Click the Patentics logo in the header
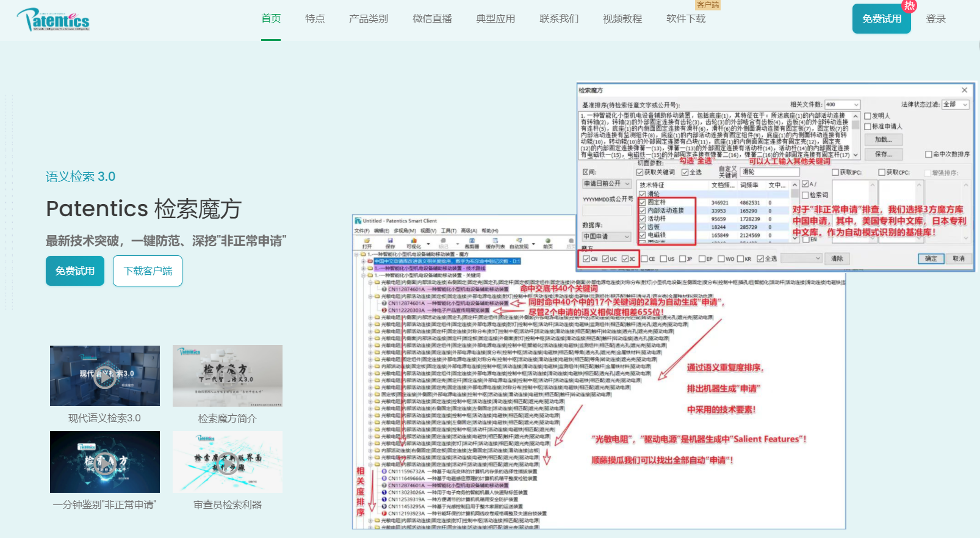This screenshot has height=538, width=980. 54,20
